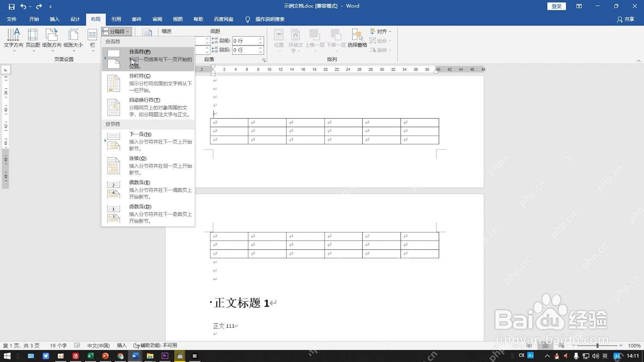Image resolution: width=644 pixels, height=362 pixels.
Task: Redo the last action
Action: [39, 6]
